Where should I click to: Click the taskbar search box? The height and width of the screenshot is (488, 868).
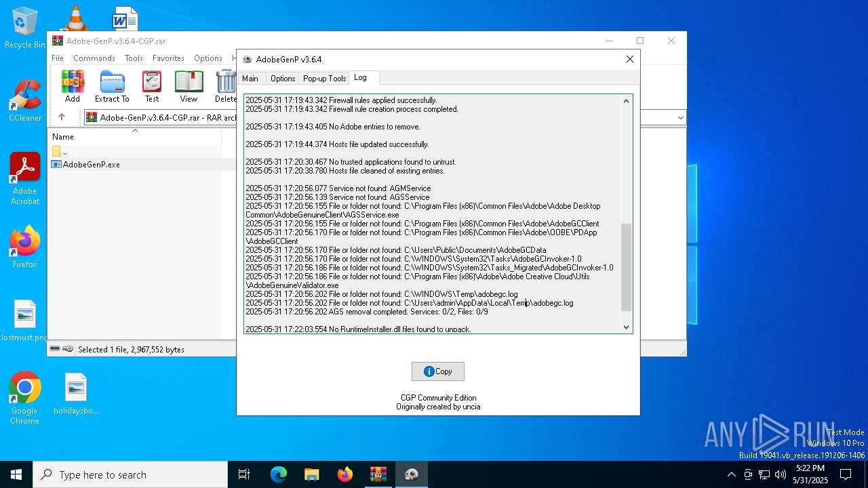click(x=130, y=474)
